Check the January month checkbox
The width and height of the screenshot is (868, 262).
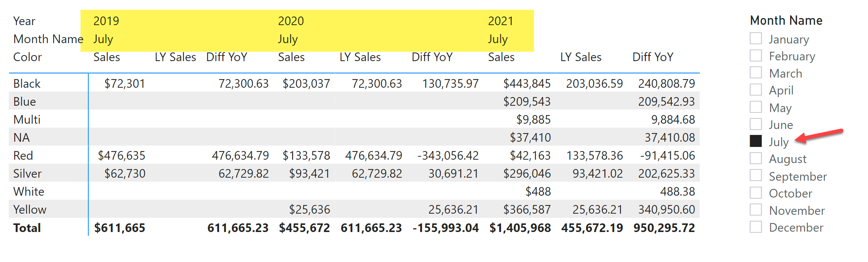click(756, 39)
